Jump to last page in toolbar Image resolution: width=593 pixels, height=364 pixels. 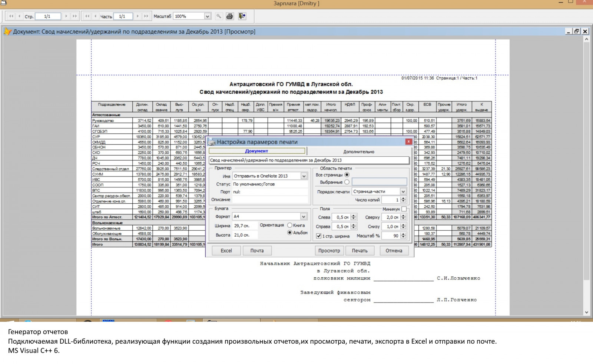click(x=74, y=16)
